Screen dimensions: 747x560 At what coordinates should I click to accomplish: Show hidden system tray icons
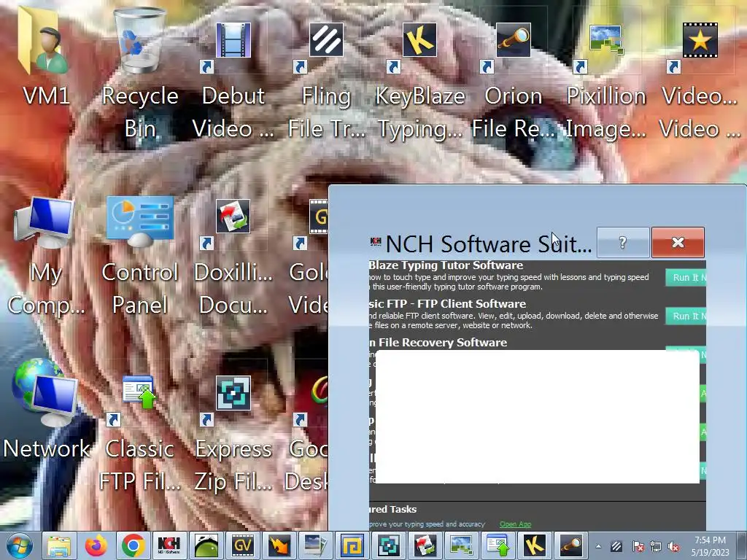[598, 547]
